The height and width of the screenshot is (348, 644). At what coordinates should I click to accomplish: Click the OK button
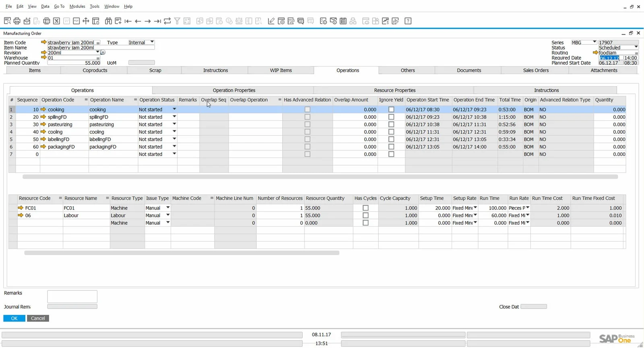point(14,318)
